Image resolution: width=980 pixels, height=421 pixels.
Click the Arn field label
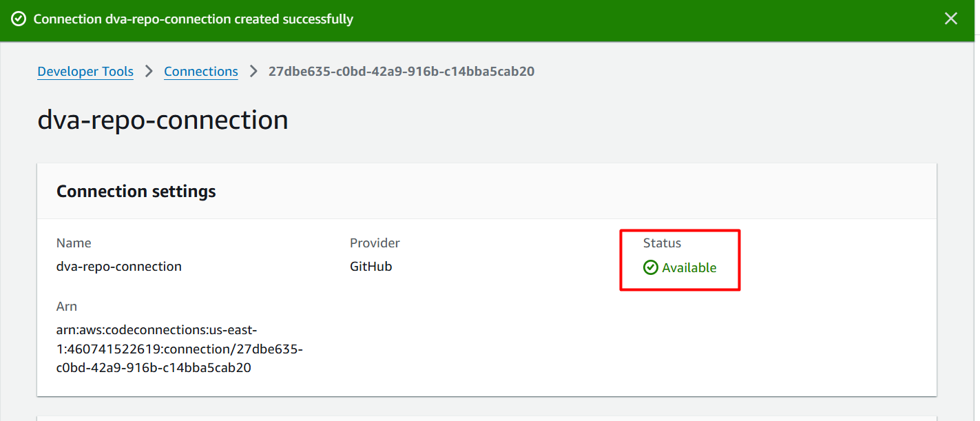(67, 307)
